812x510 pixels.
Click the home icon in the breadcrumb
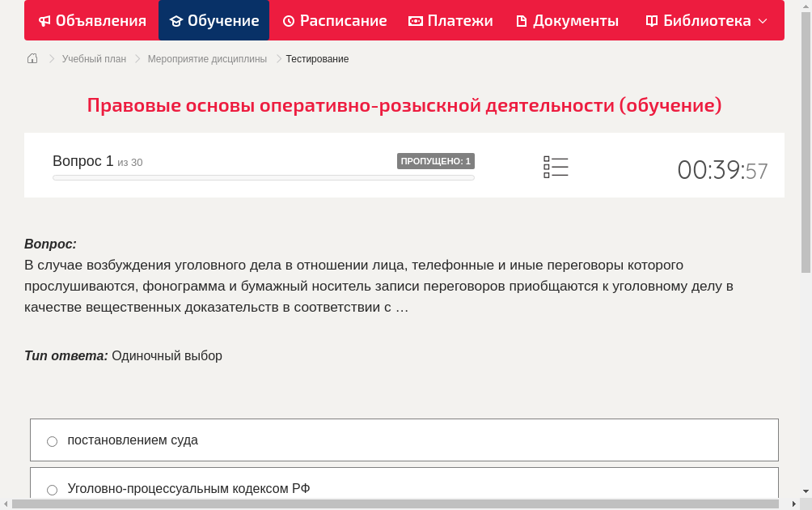click(32, 58)
